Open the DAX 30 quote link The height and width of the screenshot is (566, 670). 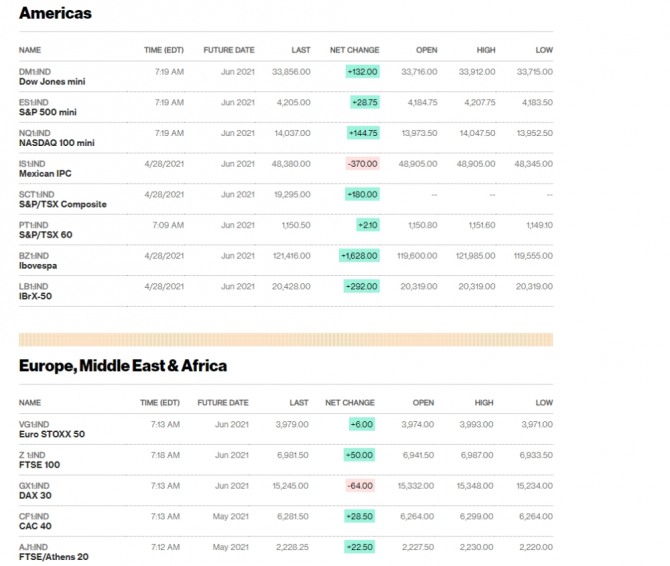point(38,495)
